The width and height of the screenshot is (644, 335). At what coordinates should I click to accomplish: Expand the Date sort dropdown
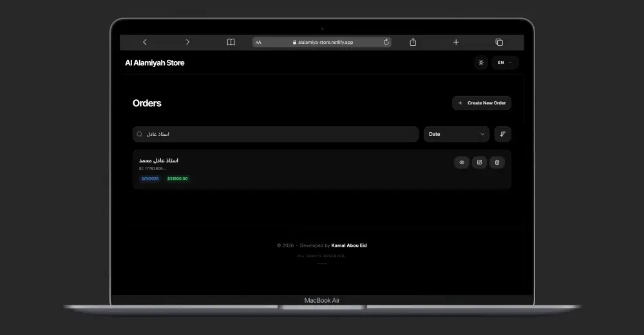click(457, 134)
